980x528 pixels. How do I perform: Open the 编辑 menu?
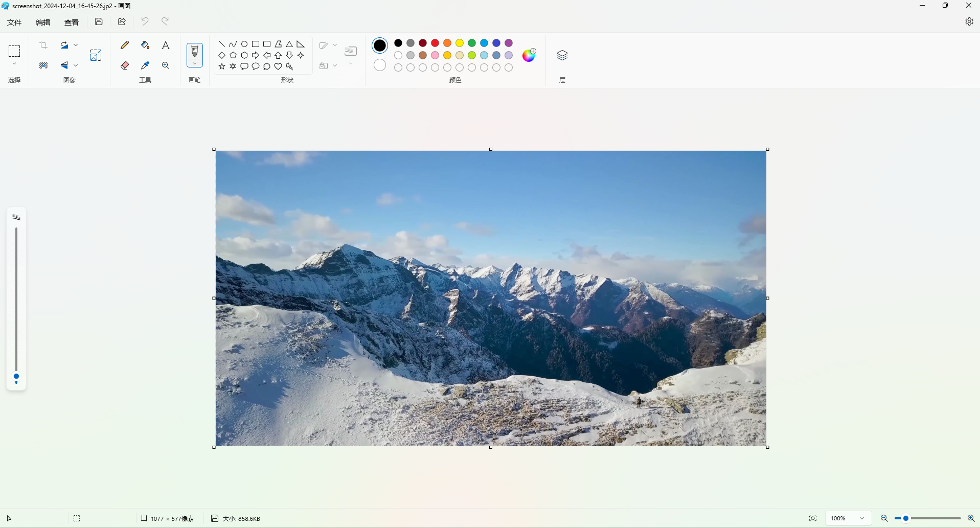(x=43, y=22)
